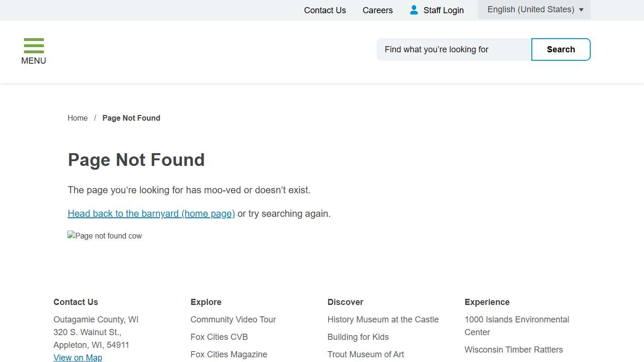Click Wisconsin Timber Rattlers under Experience
The height and width of the screenshot is (362, 644).
[513, 349]
